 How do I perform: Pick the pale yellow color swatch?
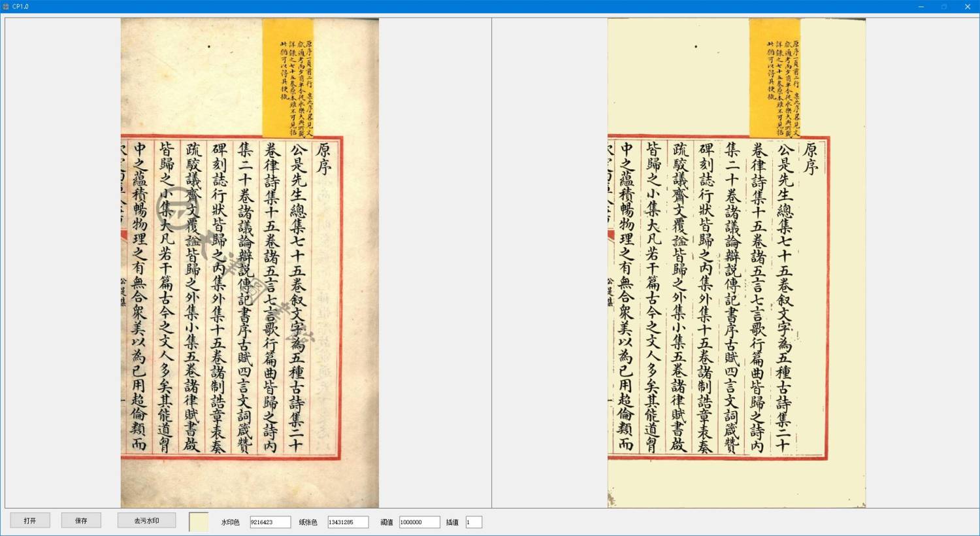pyautogui.click(x=199, y=522)
